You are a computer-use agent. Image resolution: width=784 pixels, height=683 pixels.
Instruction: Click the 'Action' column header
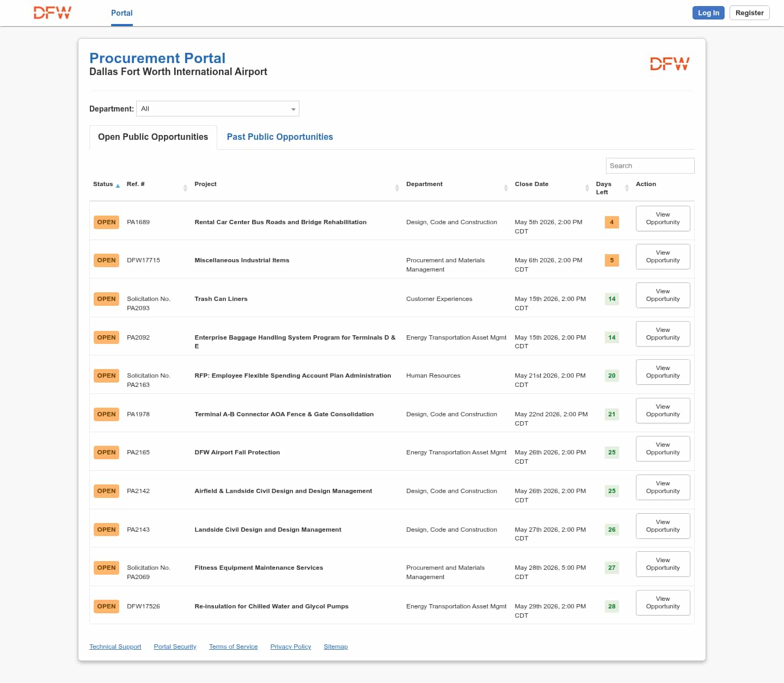pos(646,184)
